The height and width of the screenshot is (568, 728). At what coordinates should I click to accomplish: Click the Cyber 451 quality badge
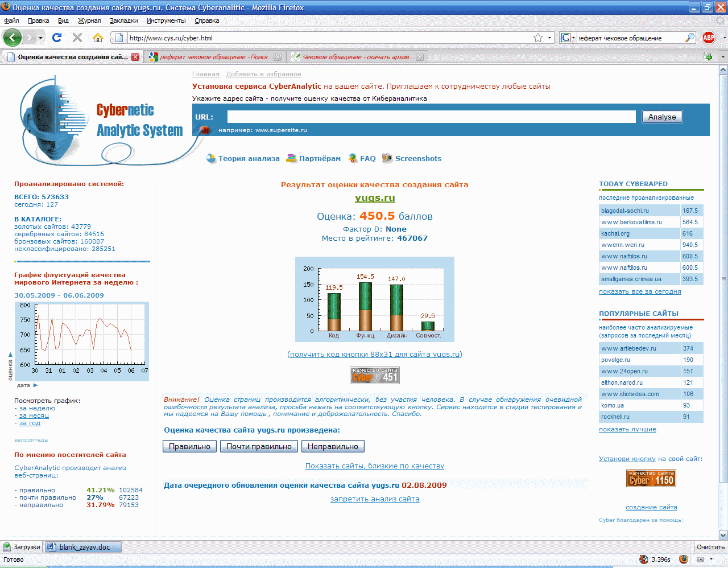tap(375, 375)
